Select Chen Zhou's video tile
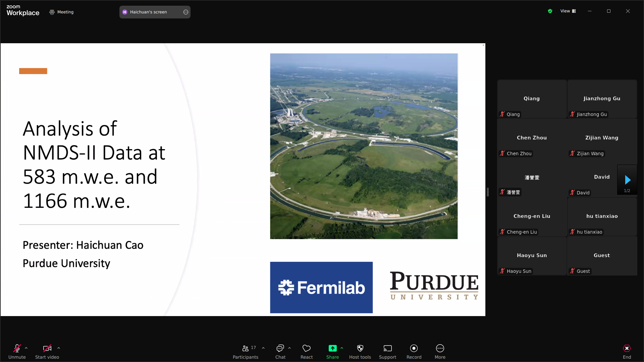Image resolution: width=644 pixels, height=362 pixels. click(532, 138)
